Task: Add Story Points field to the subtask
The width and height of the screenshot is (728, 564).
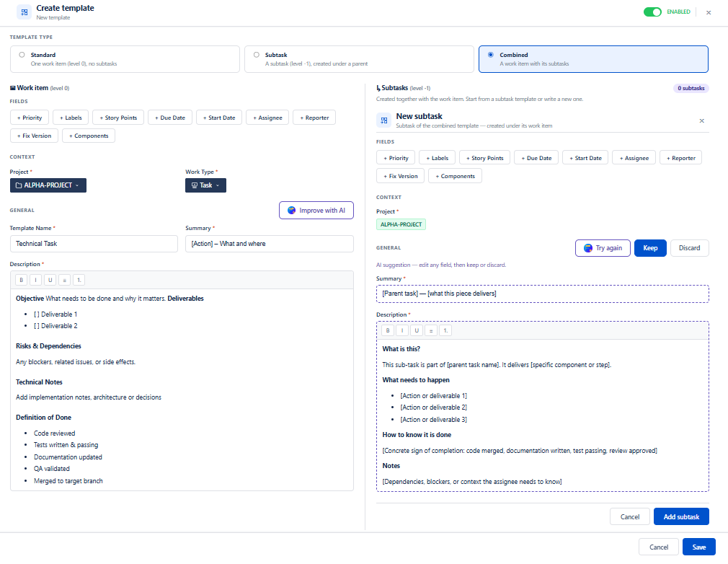Action: pyautogui.click(x=484, y=158)
